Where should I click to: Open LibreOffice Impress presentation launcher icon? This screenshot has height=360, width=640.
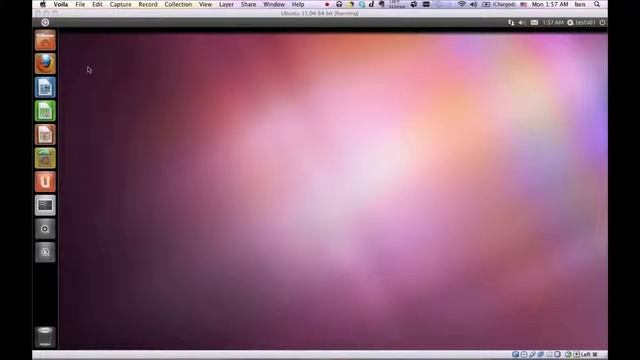45,135
